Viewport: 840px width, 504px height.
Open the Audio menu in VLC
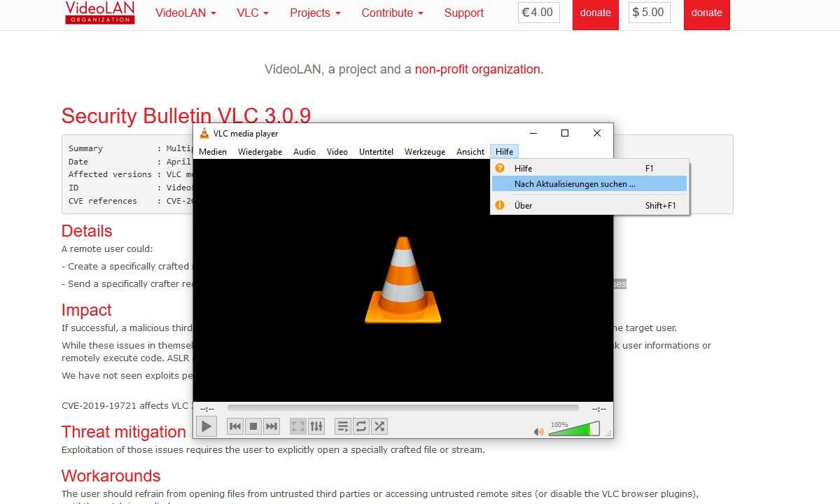[x=304, y=151]
